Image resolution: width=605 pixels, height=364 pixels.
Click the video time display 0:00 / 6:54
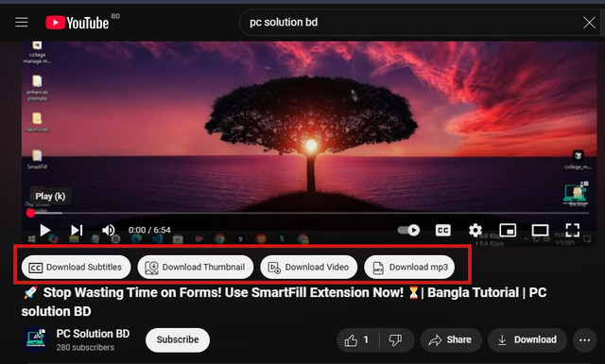pyautogui.click(x=149, y=230)
